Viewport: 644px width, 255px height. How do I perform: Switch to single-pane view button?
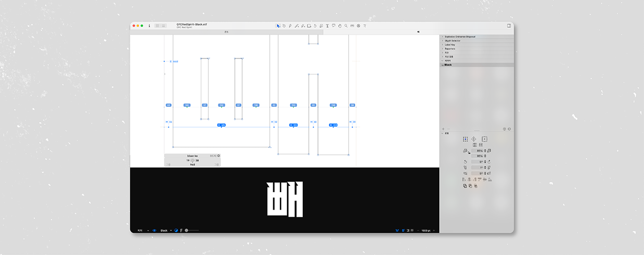point(157,25)
